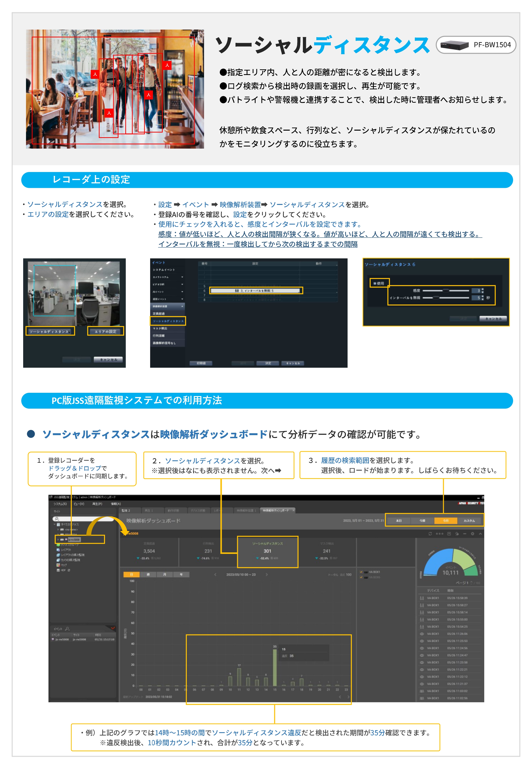The width and height of the screenshot is (532, 769).
Task: Toggle the 使用 (use) checkbox
Action: 375,283
